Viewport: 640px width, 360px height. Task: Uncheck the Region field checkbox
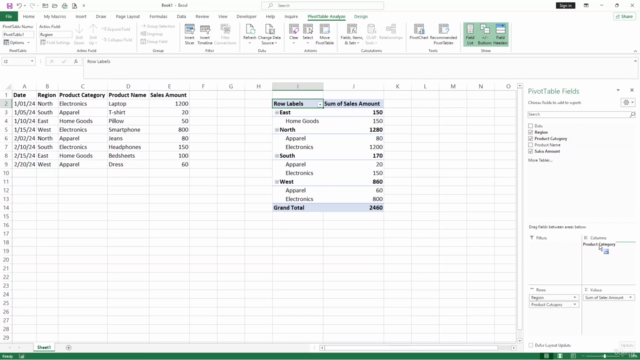[x=531, y=132]
